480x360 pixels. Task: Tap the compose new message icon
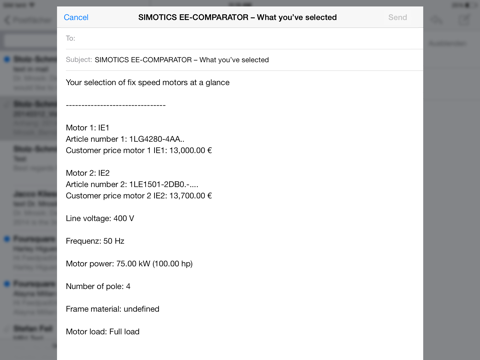[464, 20]
